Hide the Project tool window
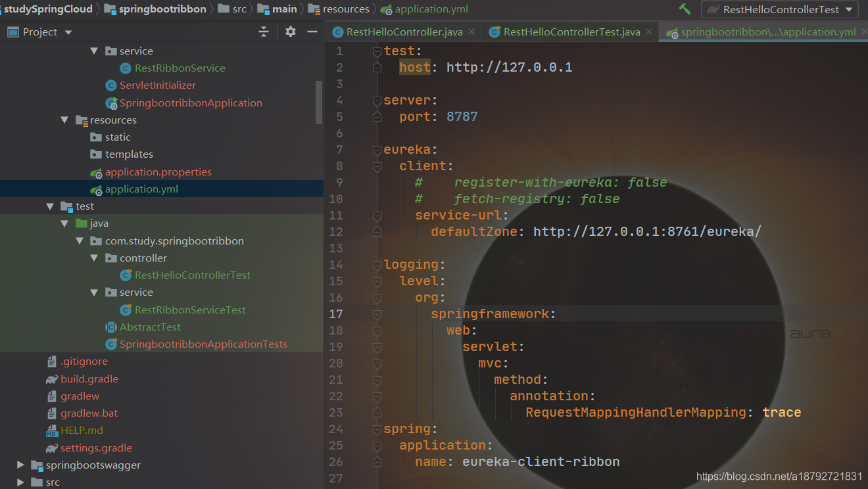 point(312,32)
